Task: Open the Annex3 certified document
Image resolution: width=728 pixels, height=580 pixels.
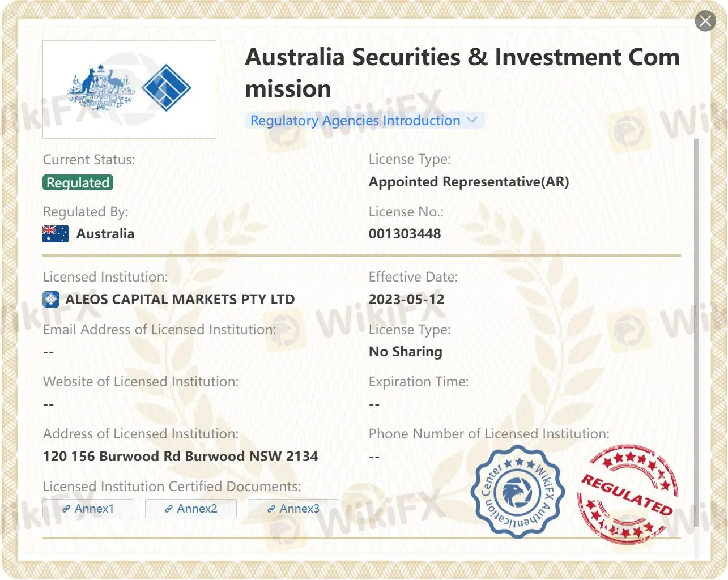Action: coord(293,509)
